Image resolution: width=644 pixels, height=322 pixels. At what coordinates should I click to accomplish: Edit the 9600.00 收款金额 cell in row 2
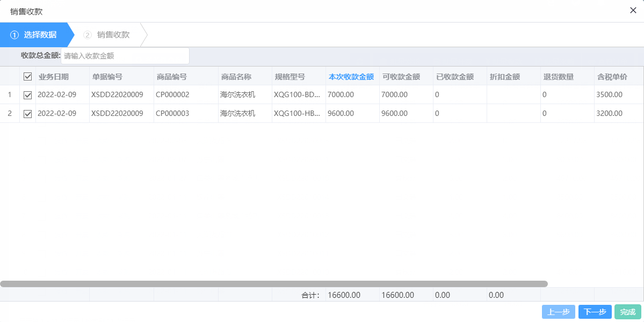point(340,113)
